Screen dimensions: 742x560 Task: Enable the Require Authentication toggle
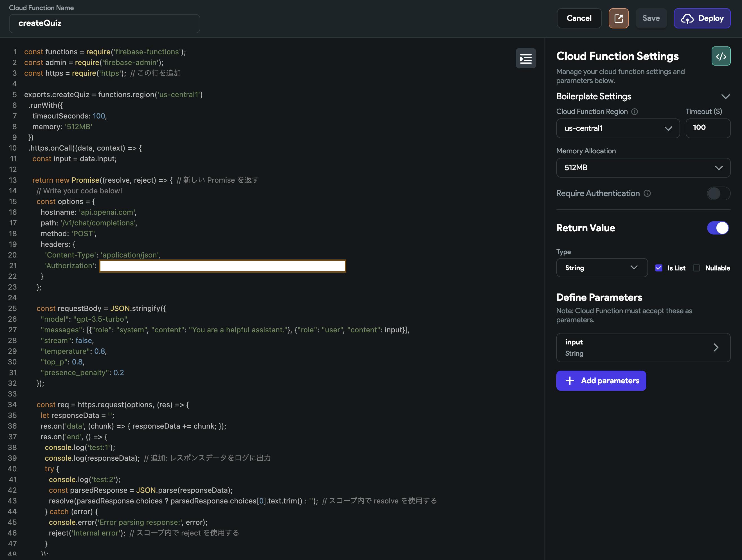click(718, 193)
